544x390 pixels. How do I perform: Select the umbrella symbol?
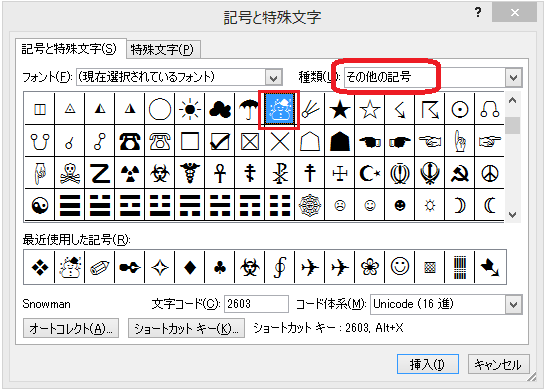[x=249, y=109]
